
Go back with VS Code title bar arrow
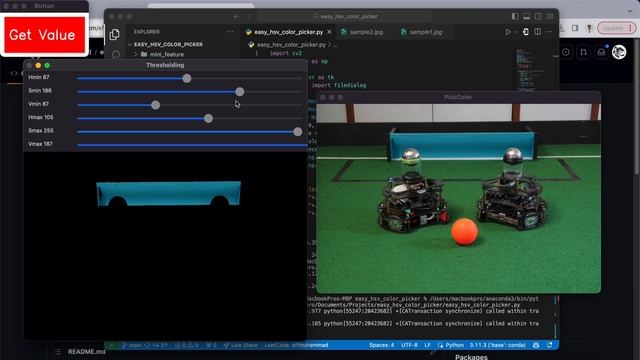pos(236,16)
